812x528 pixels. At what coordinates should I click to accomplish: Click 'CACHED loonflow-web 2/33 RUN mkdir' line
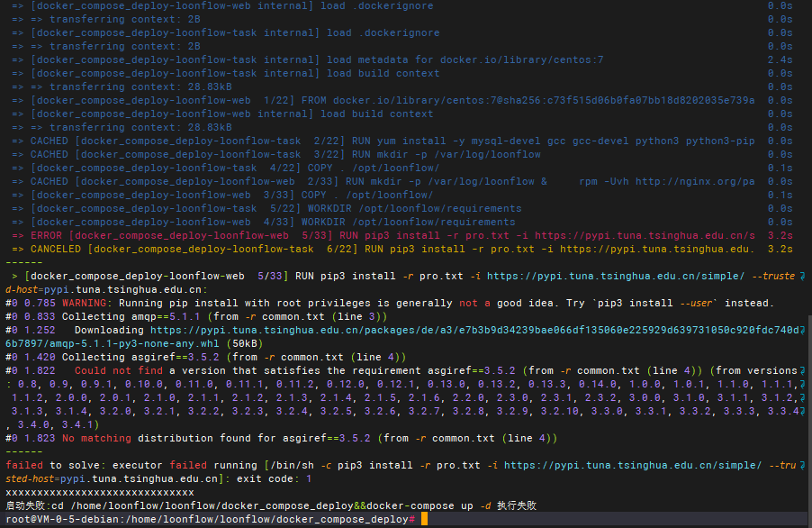[401, 181]
